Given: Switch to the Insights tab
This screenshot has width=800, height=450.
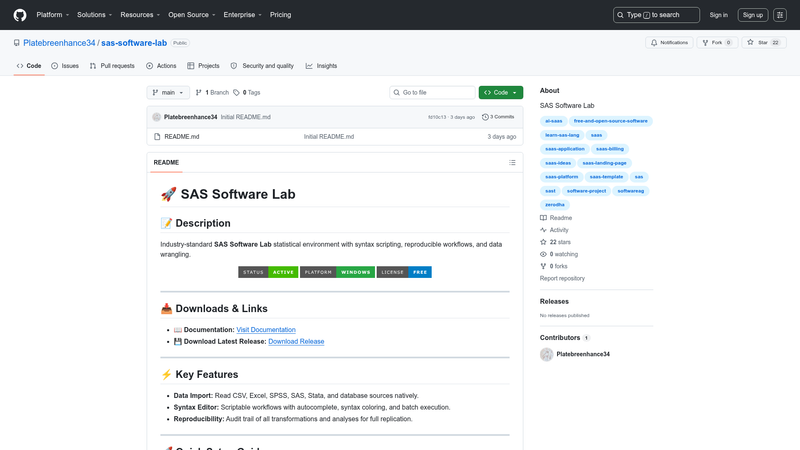Looking at the screenshot, I should pos(321,66).
